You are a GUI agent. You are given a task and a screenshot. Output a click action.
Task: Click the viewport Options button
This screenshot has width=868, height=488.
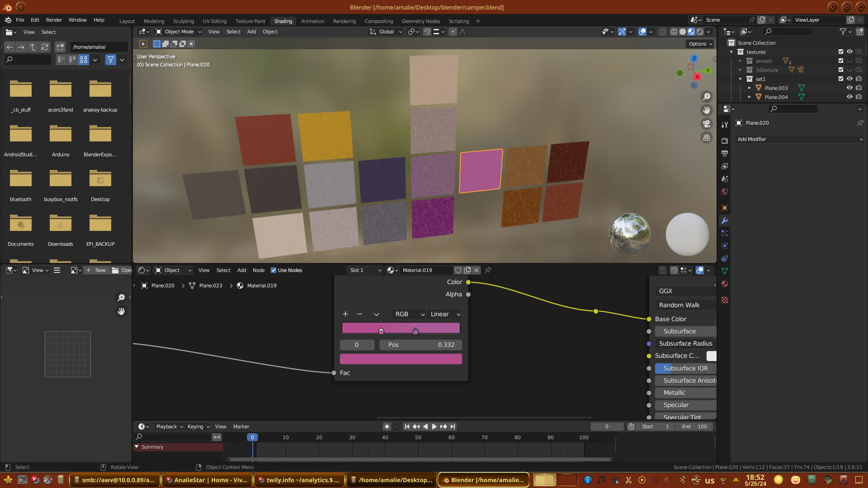700,44
